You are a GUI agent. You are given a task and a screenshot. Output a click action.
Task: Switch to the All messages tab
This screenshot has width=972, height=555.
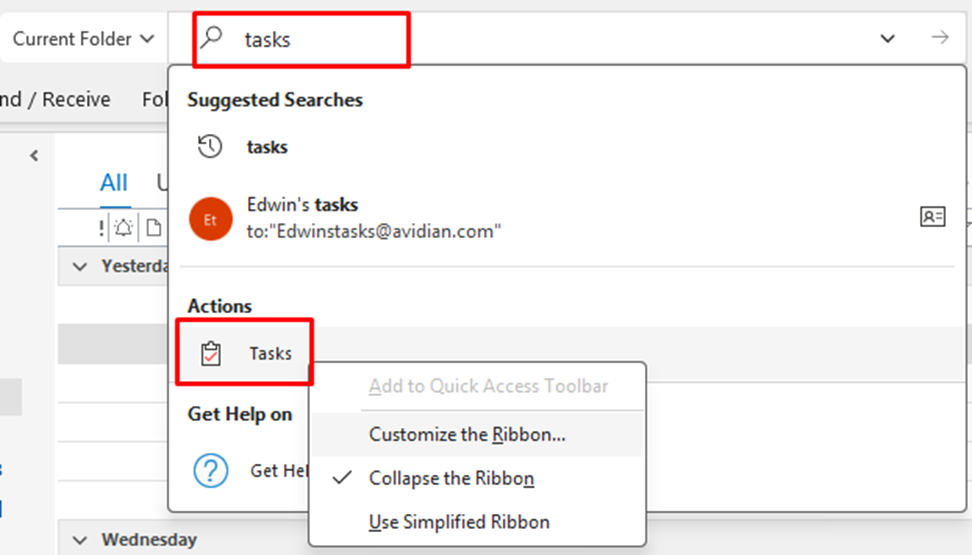pos(114,182)
